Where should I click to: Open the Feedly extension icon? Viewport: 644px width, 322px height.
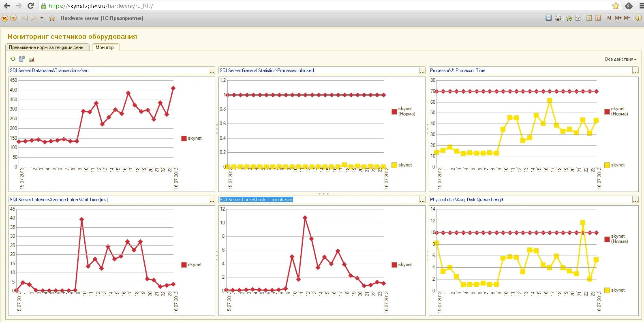(629, 6)
